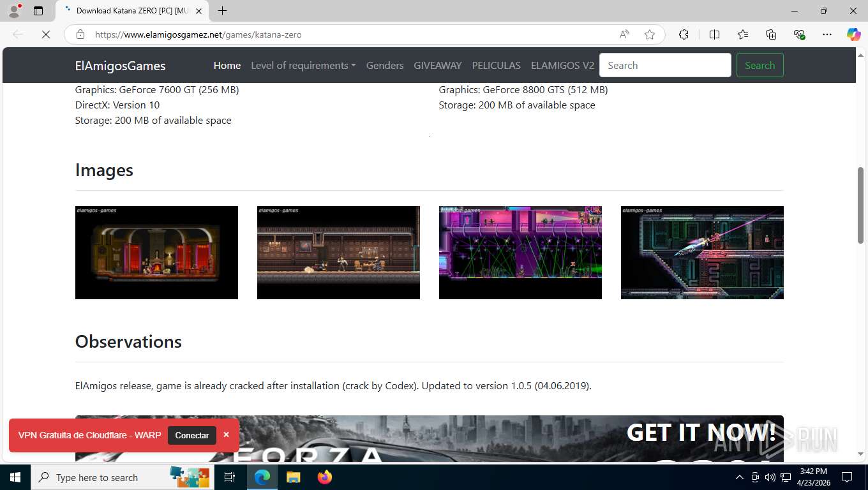Open a new browser tab
Image resolution: width=868 pixels, height=490 pixels.
click(x=222, y=11)
